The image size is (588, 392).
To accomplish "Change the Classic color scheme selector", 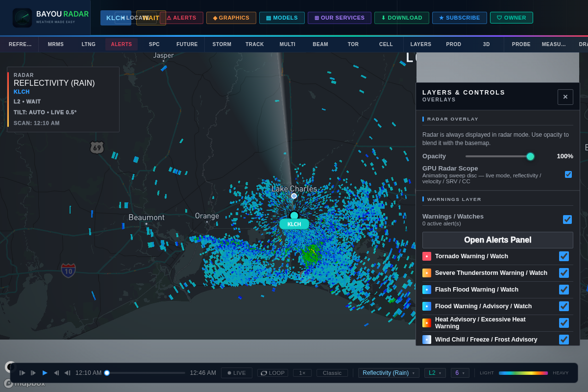I will click(332, 373).
